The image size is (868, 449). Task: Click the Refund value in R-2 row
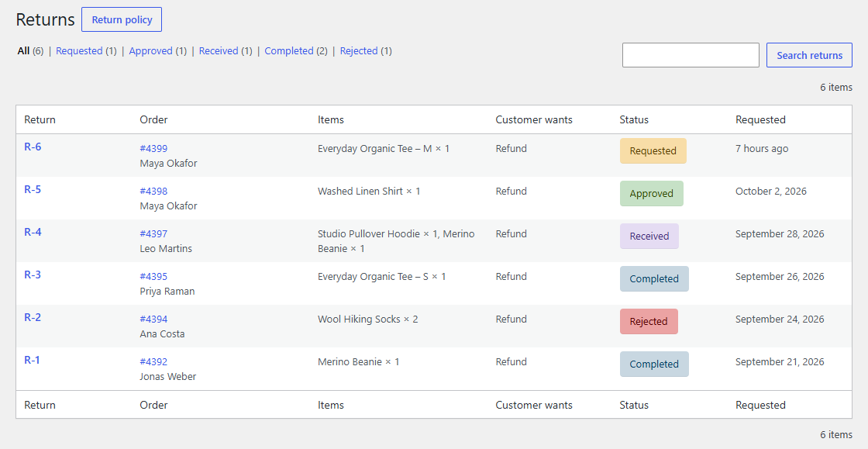pyautogui.click(x=511, y=319)
